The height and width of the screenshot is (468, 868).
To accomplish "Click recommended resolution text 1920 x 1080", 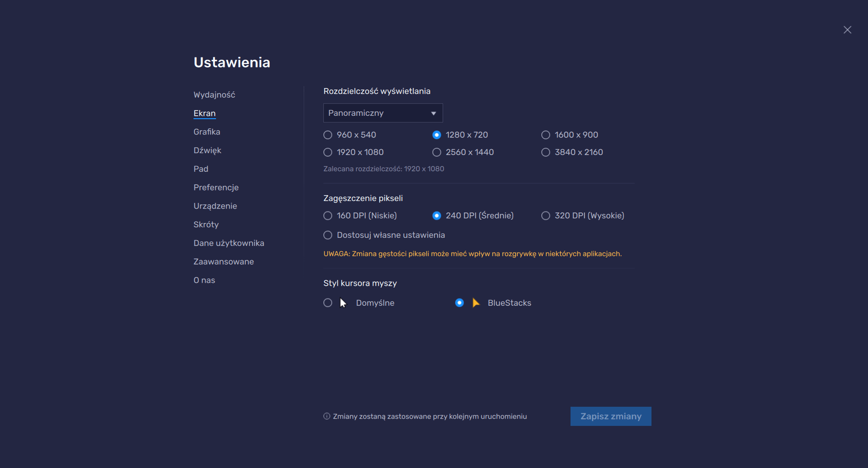I will click(384, 169).
